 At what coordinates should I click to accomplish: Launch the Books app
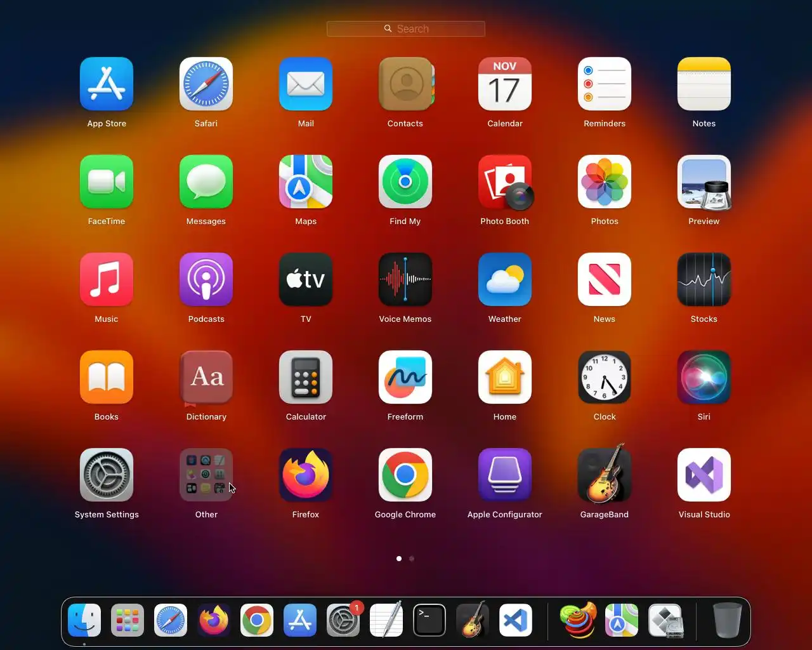tap(107, 377)
